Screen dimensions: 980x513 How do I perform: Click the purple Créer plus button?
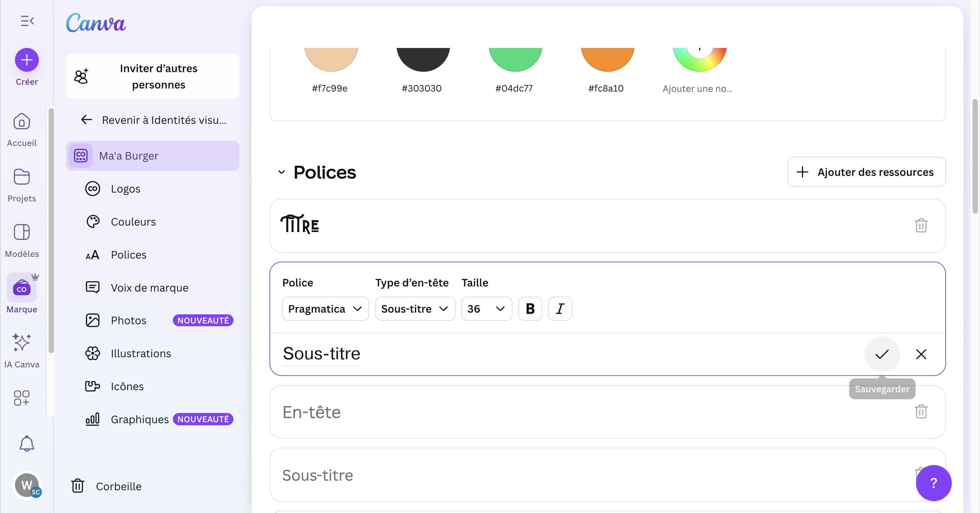tap(27, 60)
